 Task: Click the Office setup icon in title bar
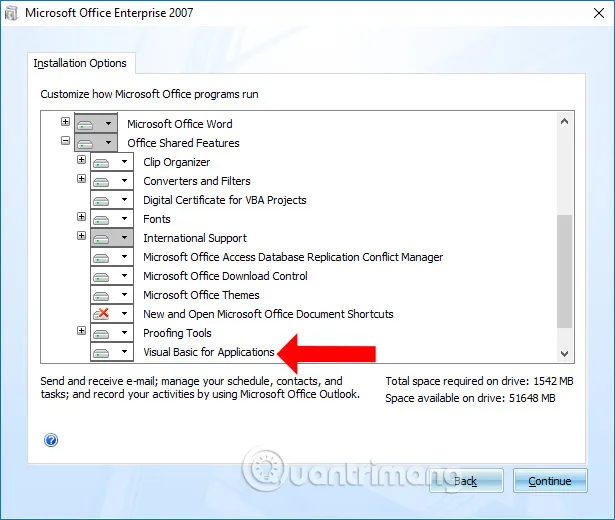point(12,13)
